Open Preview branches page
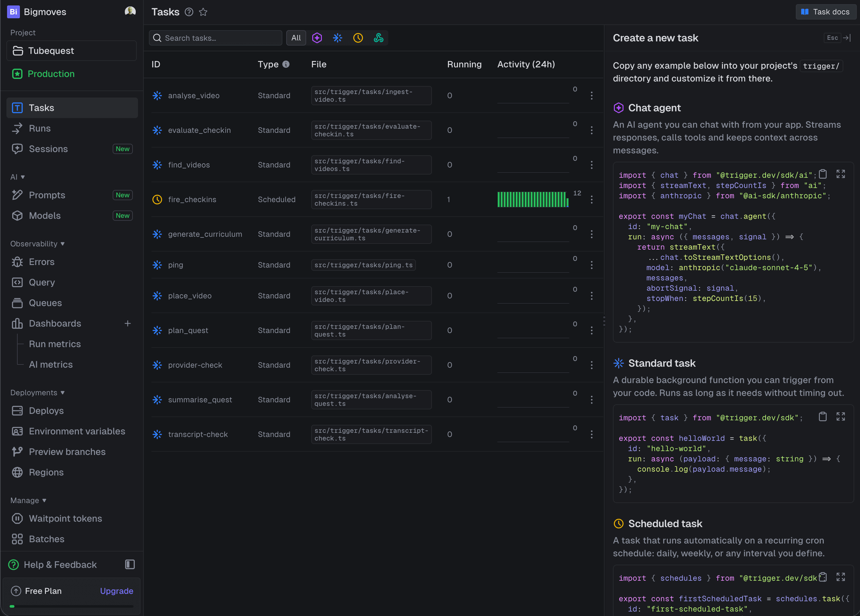 72,452
